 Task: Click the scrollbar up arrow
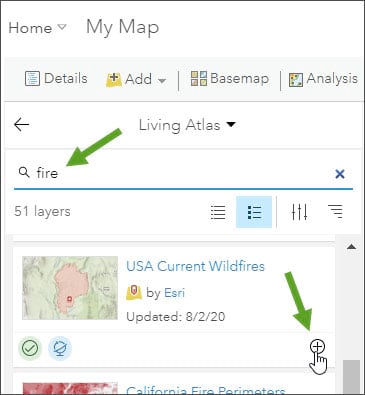point(351,247)
